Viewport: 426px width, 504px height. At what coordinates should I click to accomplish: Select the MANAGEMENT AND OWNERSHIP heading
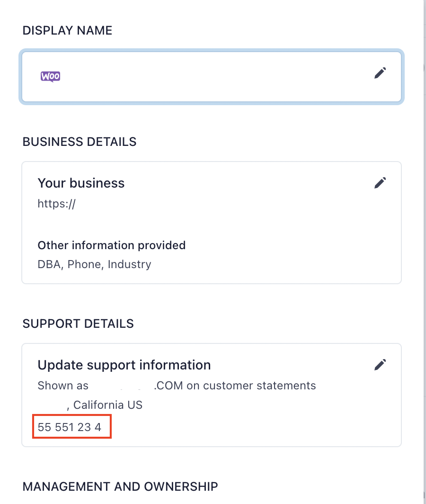pyautogui.click(x=120, y=486)
